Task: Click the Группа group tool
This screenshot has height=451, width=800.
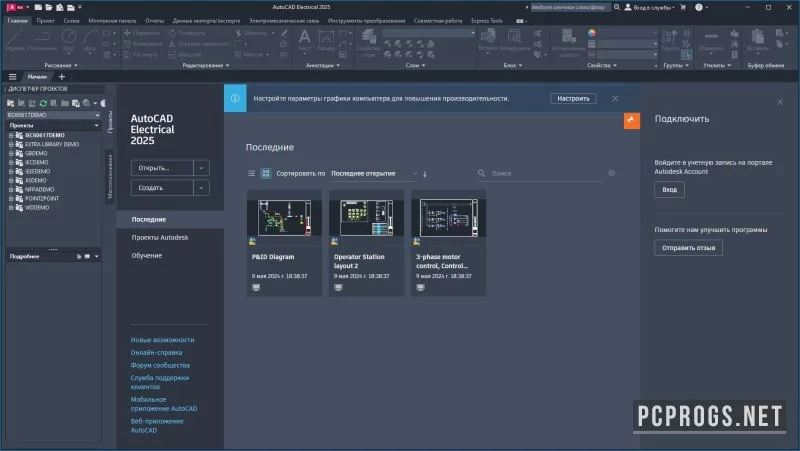Action: [669, 40]
